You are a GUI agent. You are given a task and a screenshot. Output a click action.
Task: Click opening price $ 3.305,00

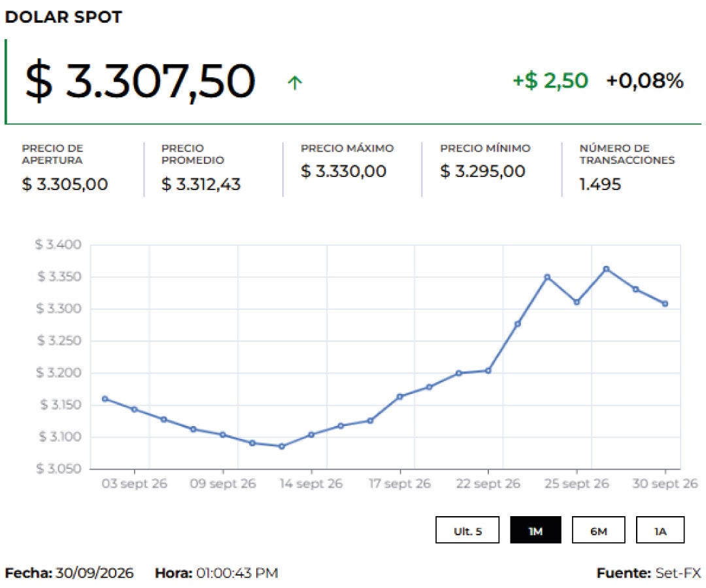point(65,184)
